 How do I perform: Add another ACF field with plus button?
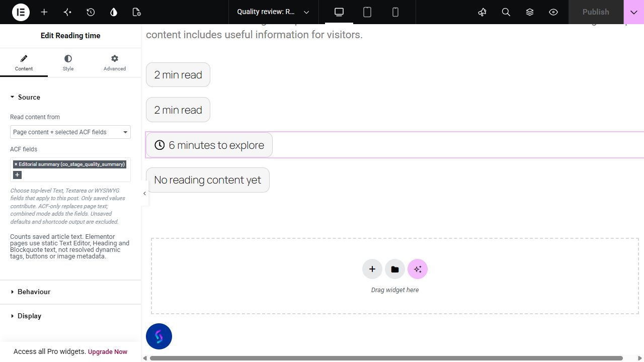tap(17, 175)
